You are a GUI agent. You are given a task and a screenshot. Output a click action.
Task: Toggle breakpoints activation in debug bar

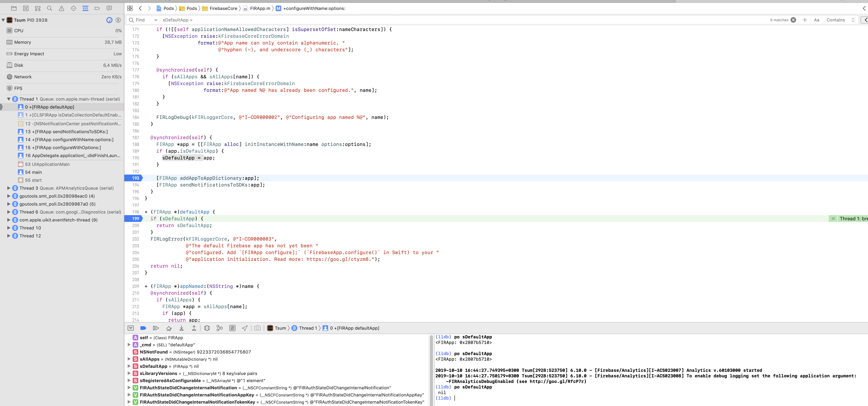coord(143,328)
